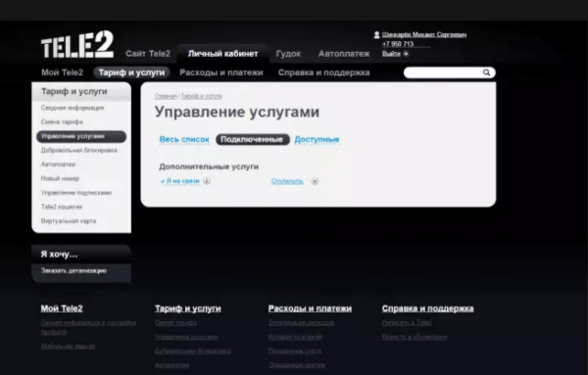Click the round x icon beside Отключить
The width and height of the screenshot is (588, 375).
[315, 181]
